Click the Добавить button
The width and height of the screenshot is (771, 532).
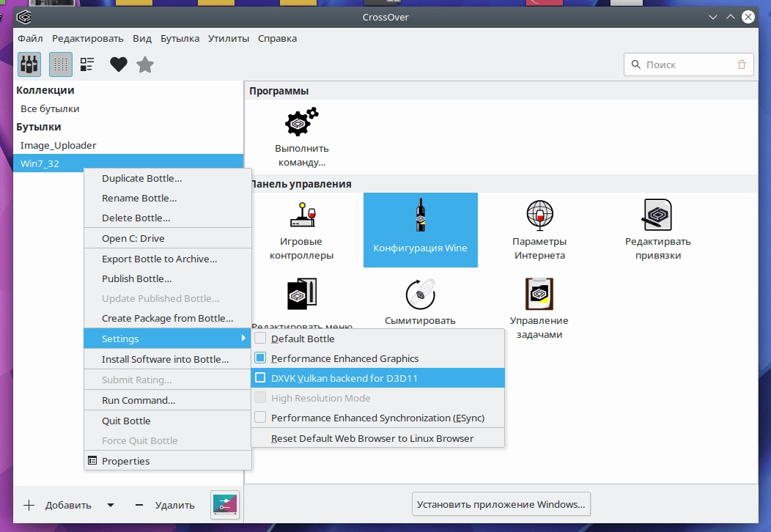tap(57, 505)
